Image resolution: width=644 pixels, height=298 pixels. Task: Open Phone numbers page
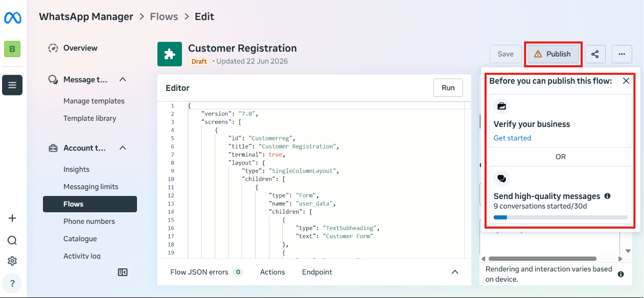tap(89, 221)
